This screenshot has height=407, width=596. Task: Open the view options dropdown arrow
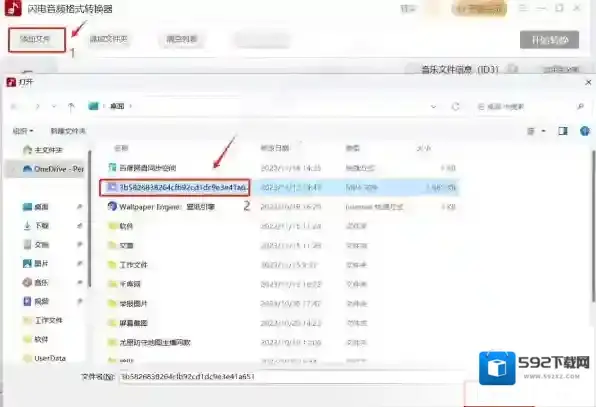click(x=544, y=131)
